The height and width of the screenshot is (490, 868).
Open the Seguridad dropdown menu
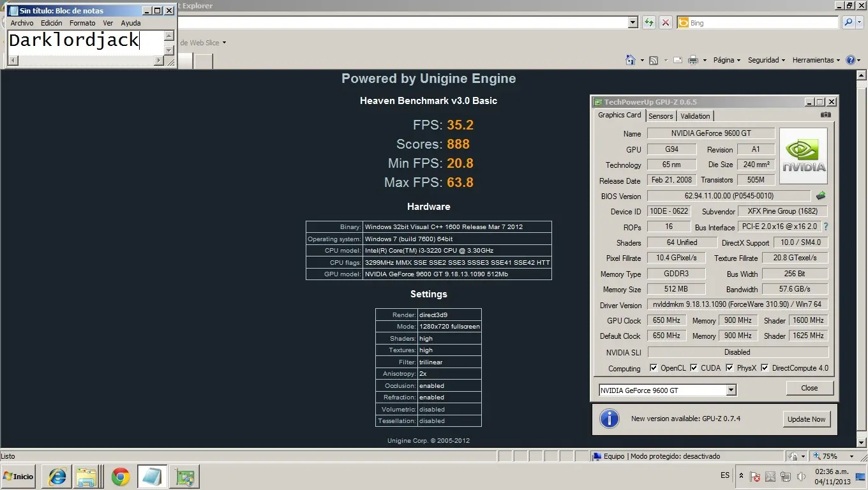[767, 60]
